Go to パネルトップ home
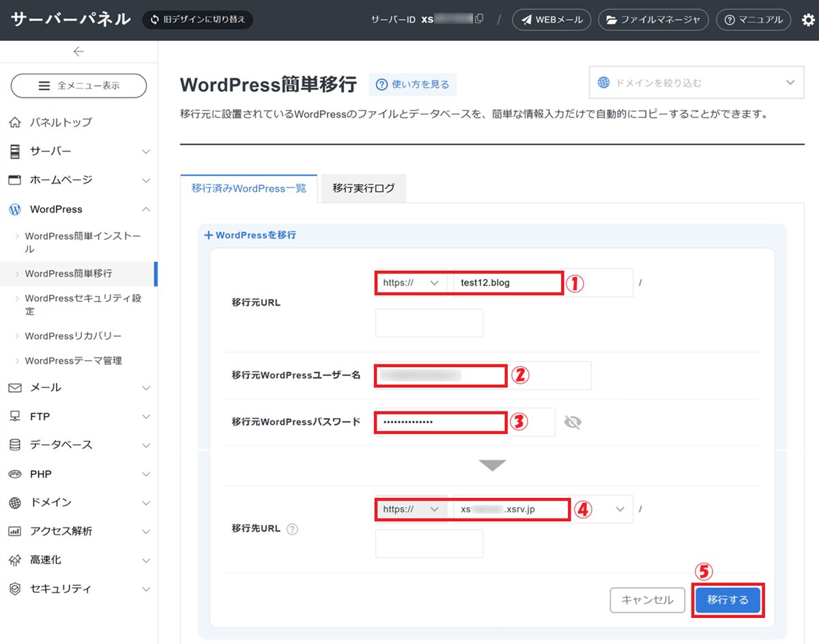Image resolution: width=819 pixels, height=644 pixels. point(60,122)
